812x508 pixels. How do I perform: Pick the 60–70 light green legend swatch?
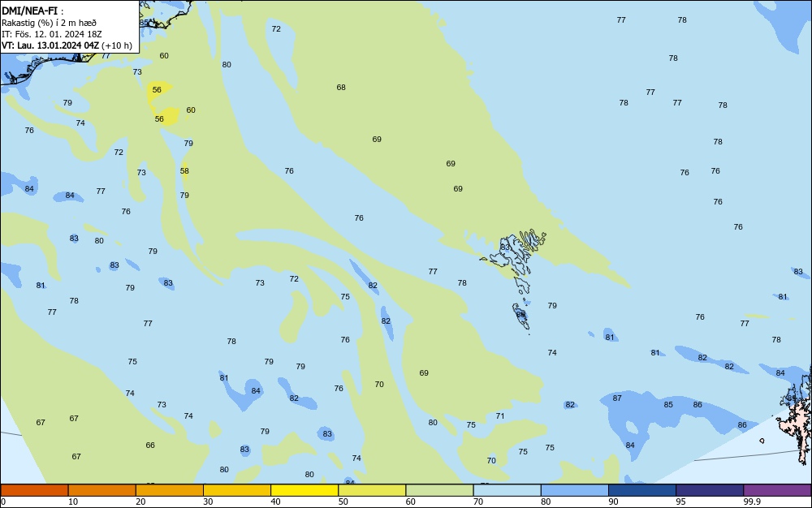click(x=439, y=490)
